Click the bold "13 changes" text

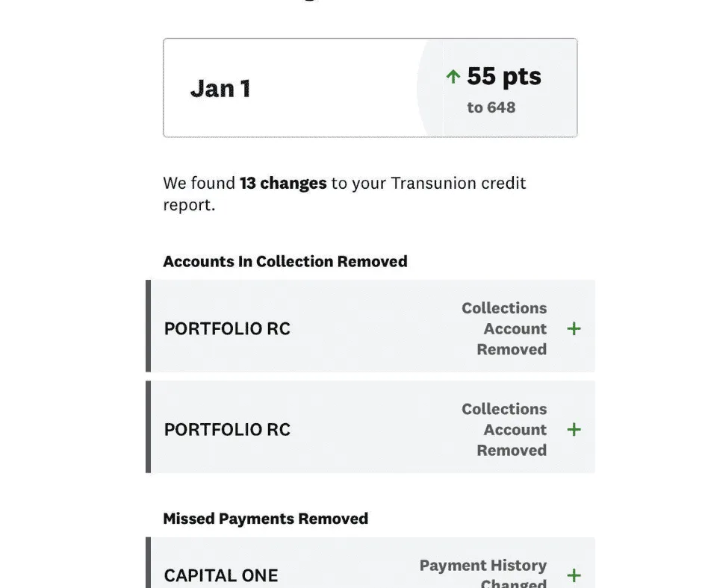283,184
